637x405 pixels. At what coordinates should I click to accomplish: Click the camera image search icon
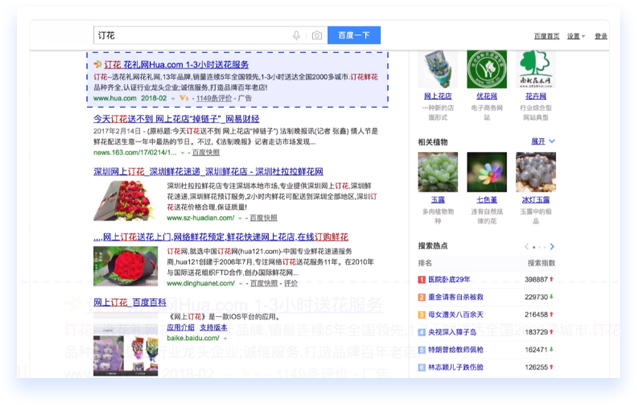click(316, 36)
